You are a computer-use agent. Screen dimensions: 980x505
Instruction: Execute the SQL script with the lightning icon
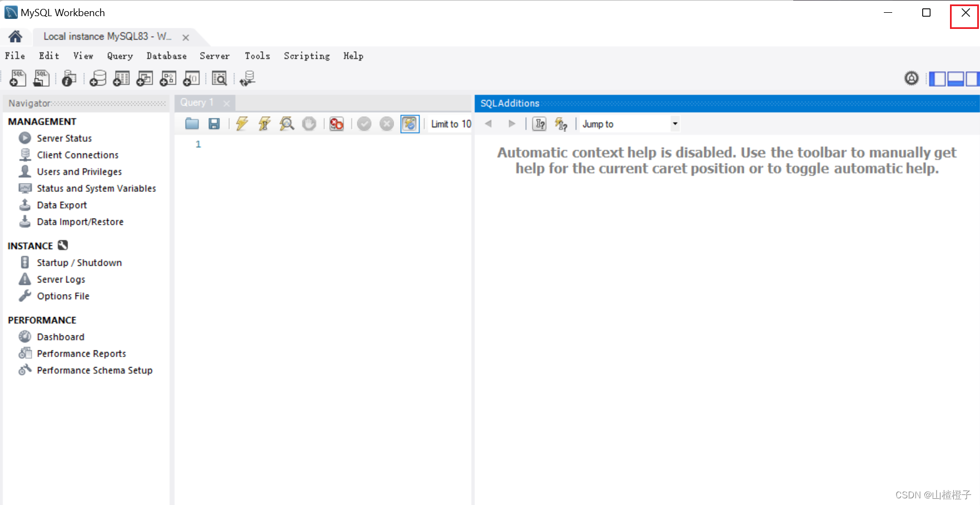(241, 123)
